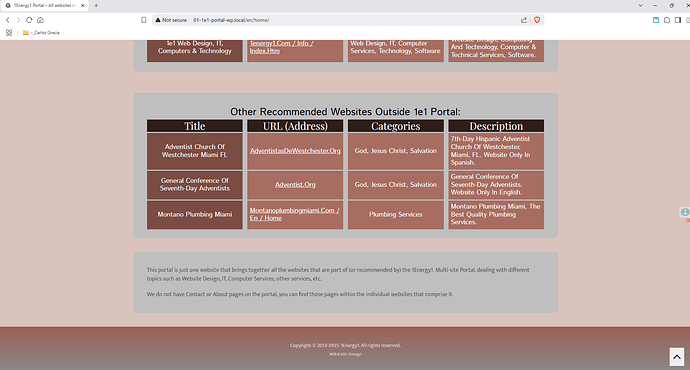Click the scroll-to-top arrow button

(x=677, y=357)
